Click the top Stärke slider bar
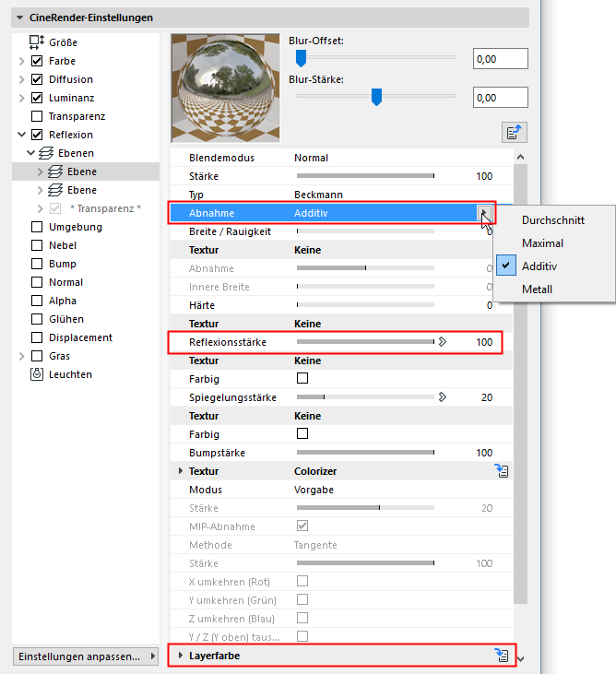Viewport: 616px width, 674px height. (366, 176)
